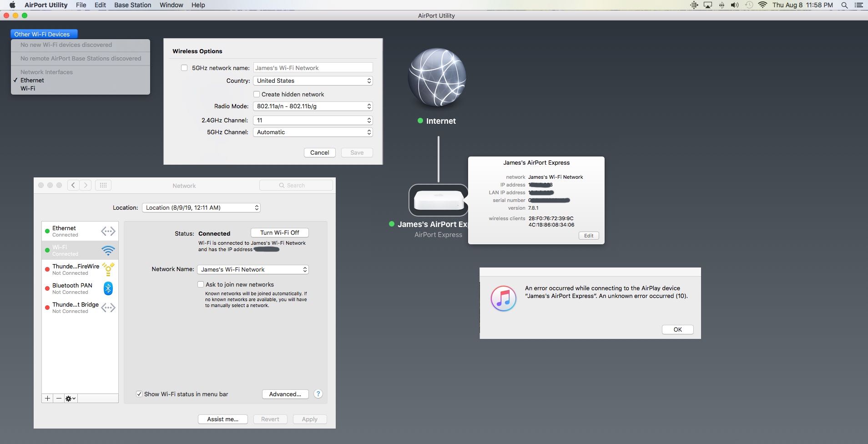Toggle the 5GHz network name checkbox

184,68
